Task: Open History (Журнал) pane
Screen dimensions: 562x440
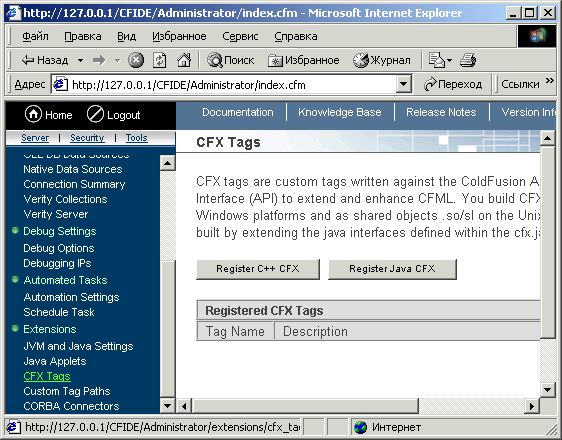Action: coord(382,60)
